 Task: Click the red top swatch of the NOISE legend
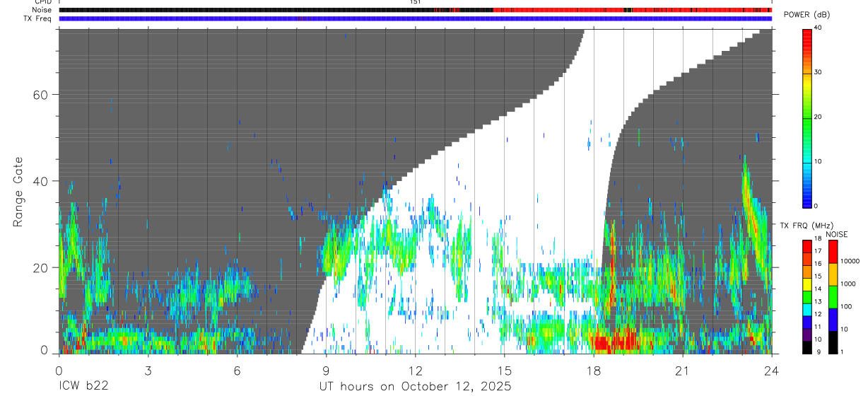tap(832, 252)
